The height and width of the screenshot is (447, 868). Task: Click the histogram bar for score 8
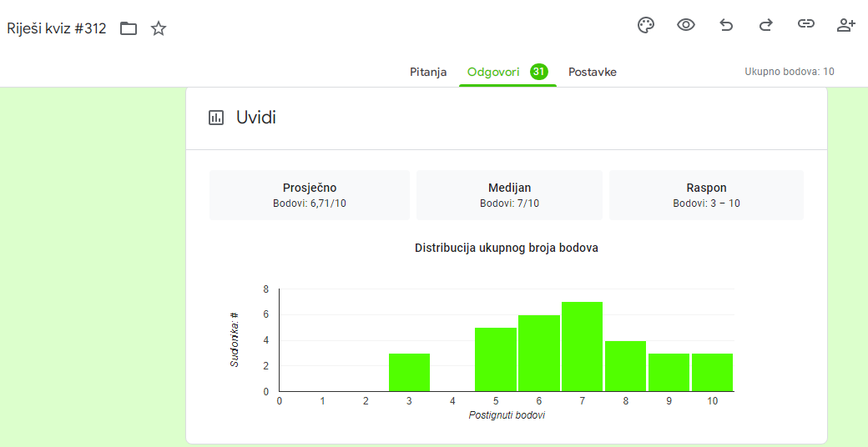click(x=625, y=366)
